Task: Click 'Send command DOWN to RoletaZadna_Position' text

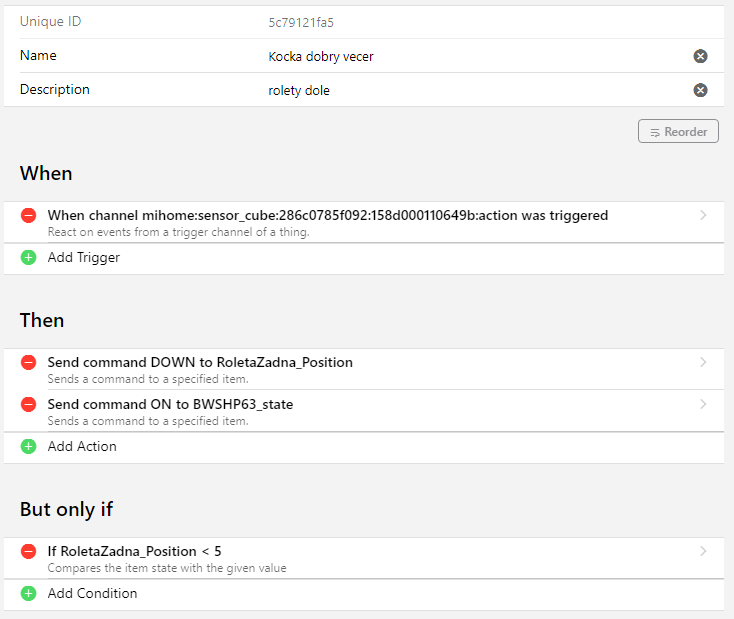Action: [200, 362]
